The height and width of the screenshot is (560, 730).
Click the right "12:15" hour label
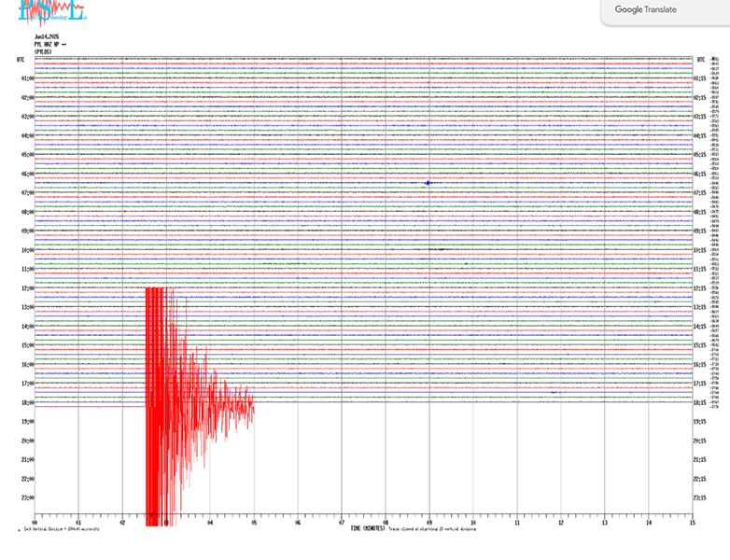(700, 288)
